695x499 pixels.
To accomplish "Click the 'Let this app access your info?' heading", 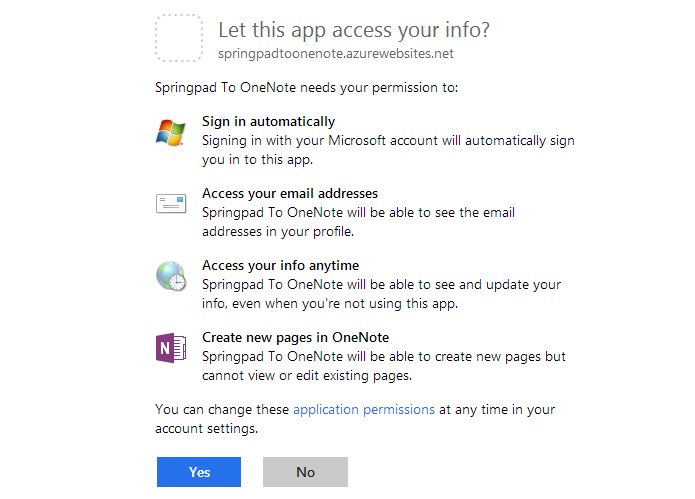I will tap(354, 30).
